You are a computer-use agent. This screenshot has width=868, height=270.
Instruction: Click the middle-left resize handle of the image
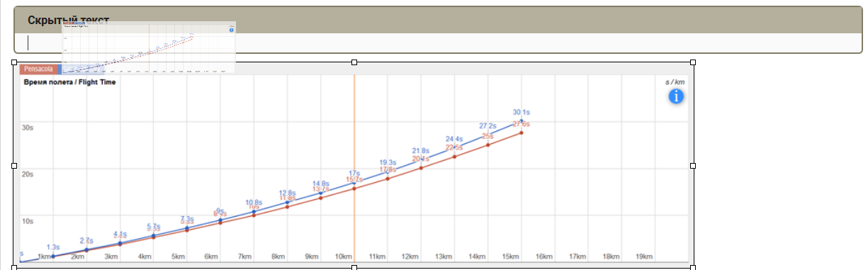coord(14,165)
